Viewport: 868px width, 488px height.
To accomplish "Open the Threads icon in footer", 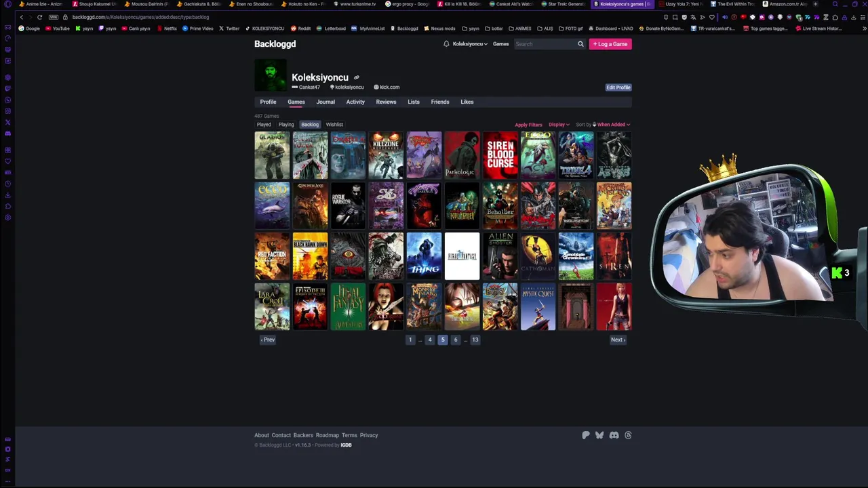I will [x=628, y=435].
